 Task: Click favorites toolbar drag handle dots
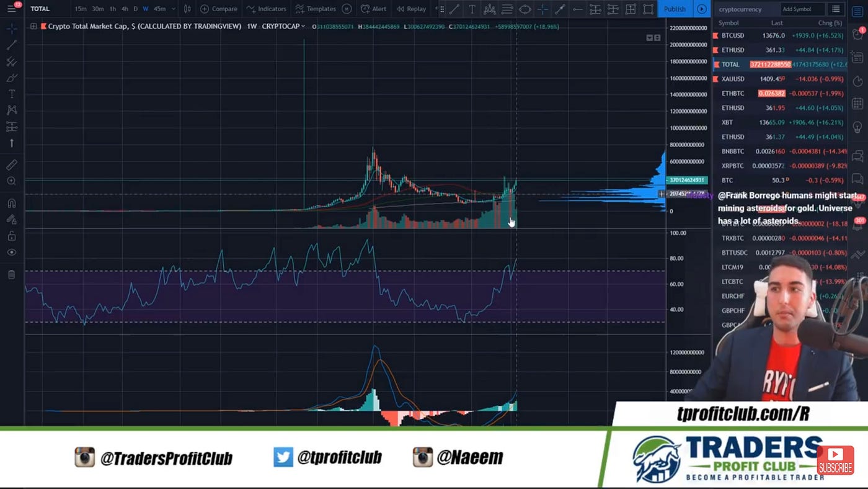pos(442,9)
